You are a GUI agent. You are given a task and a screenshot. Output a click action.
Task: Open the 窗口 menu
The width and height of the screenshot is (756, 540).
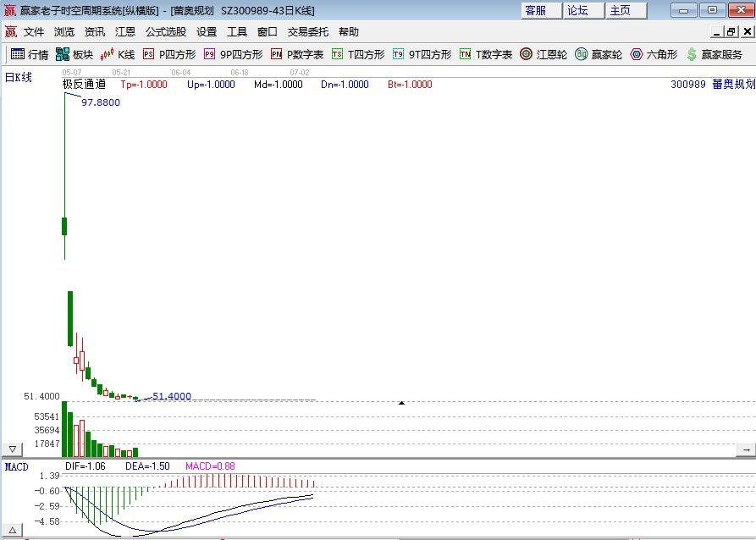click(268, 32)
